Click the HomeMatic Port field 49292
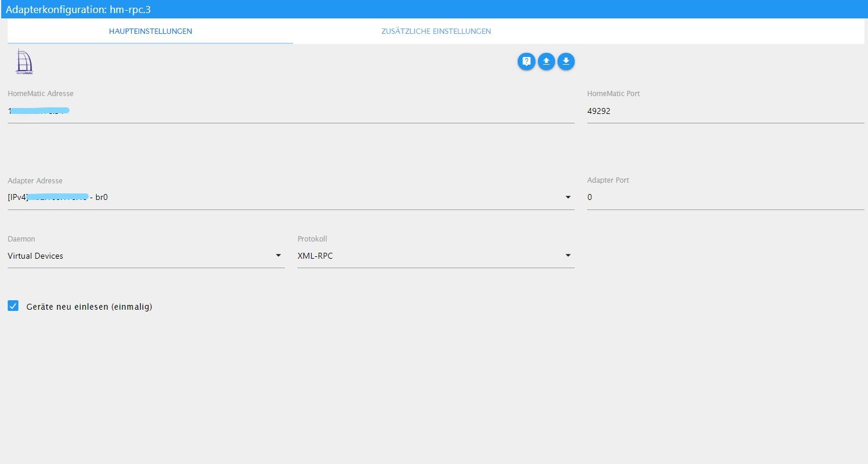 pos(726,111)
